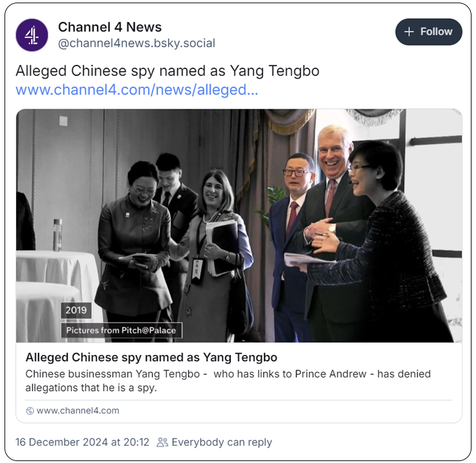Open the @channel4news.bsky.social handle
Viewport: 476px width, 463px height.
pos(136,43)
